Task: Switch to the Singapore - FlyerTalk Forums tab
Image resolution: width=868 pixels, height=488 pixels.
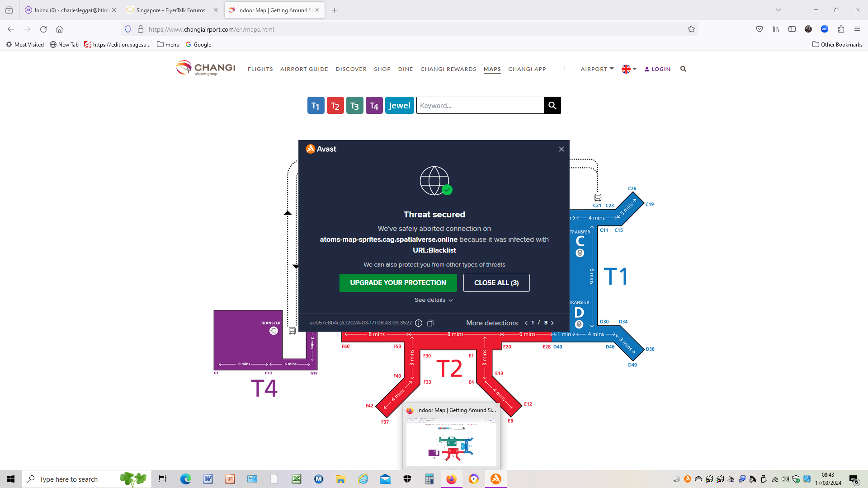Action: click(x=170, y=10)
